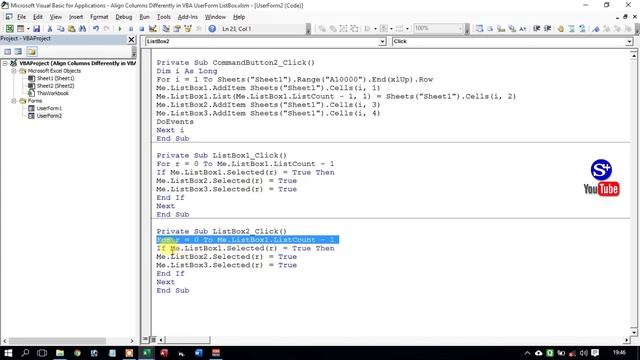Open Find with the binoculars icon
This screenshot has width=640, height=360.
click(x=82, y=29)
